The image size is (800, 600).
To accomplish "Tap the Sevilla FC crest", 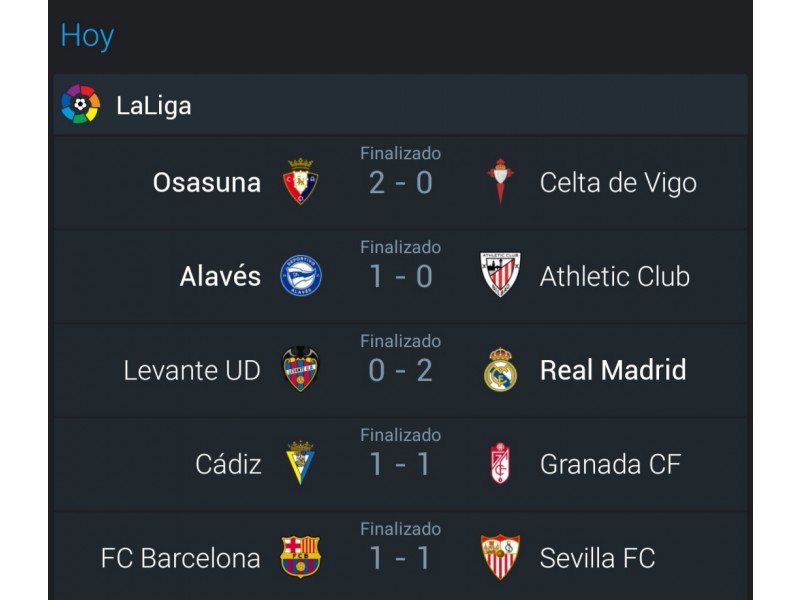I will (x=501, y=557).
